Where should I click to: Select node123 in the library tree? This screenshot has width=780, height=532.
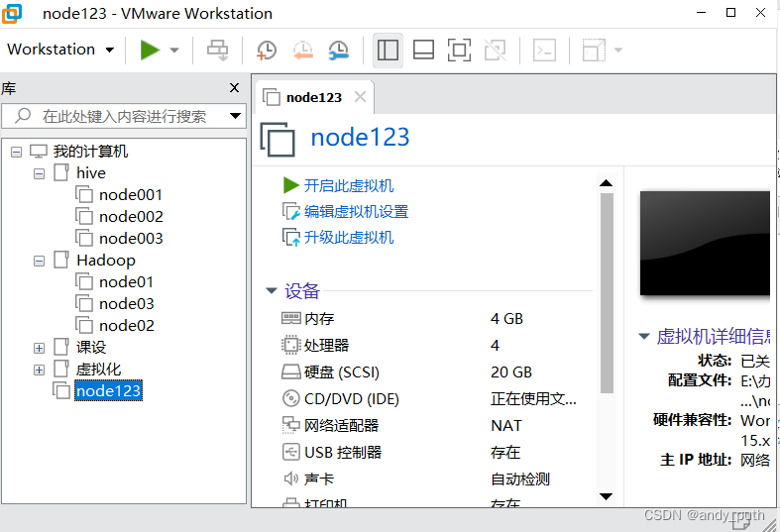[x=108, y=390]
